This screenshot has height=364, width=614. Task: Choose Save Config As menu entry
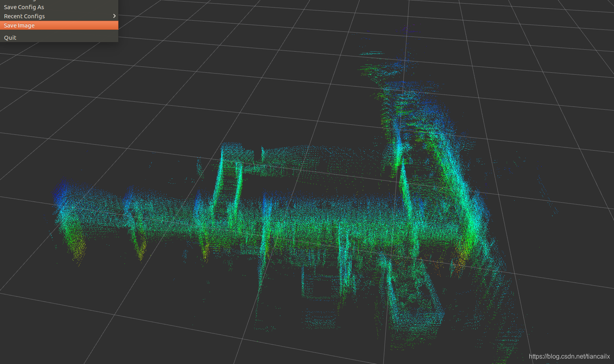[59, 7]
